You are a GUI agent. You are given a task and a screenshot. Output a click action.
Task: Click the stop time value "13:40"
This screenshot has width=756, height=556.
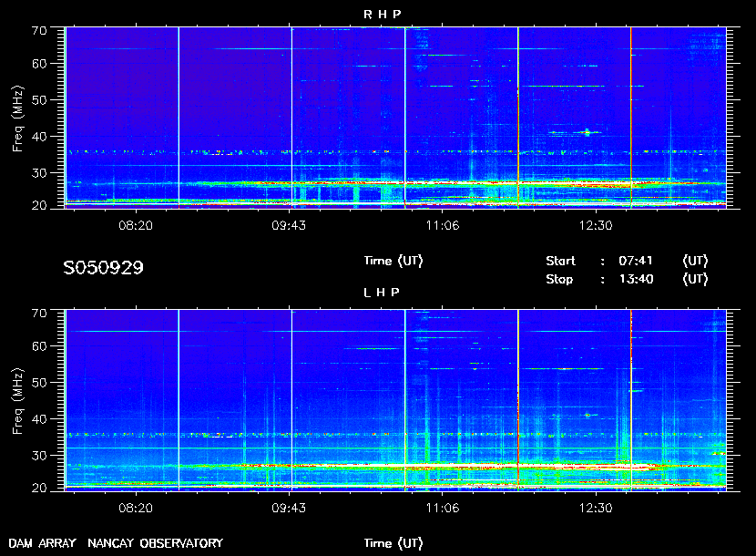[636, 280]
